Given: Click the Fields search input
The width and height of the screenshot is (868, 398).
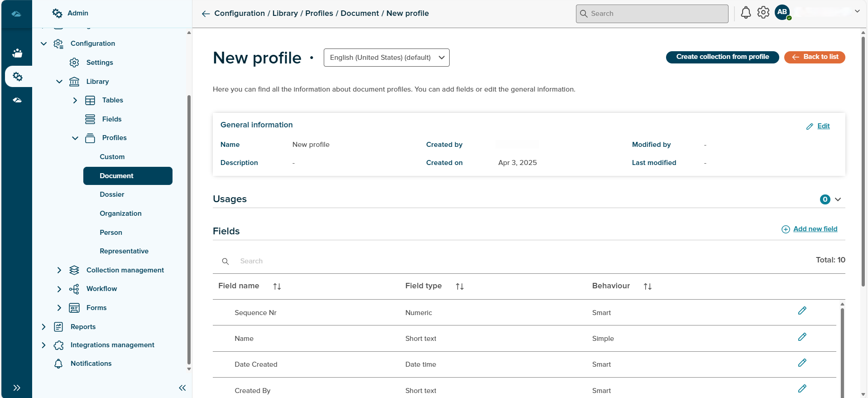Looking at the screenshot, I should coord(294,261).
